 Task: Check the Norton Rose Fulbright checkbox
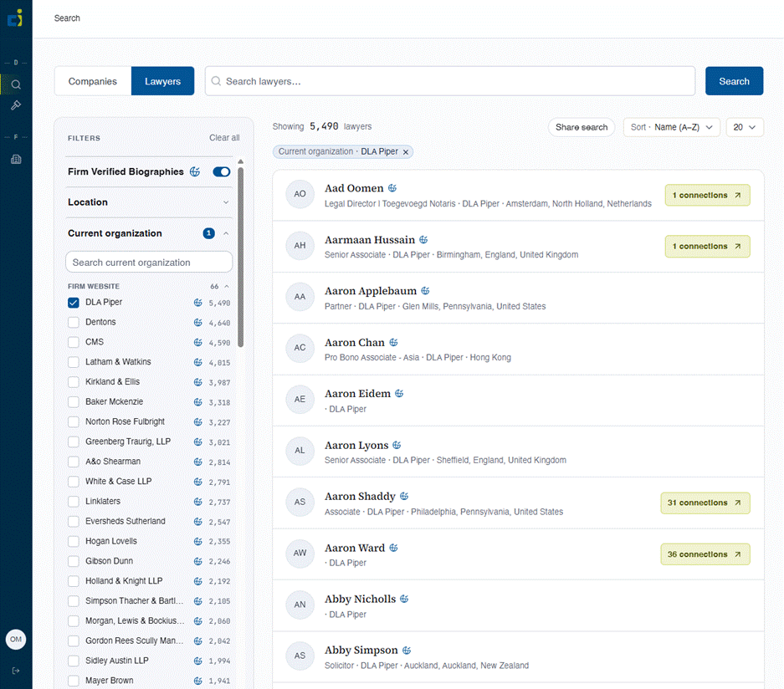point(74,422)
